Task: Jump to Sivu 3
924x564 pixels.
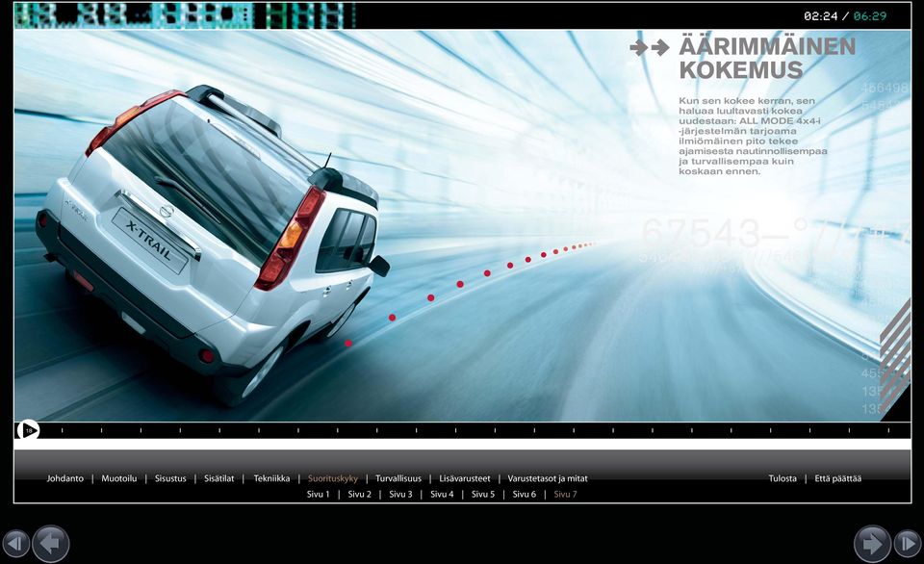Action: click(x=400, y=495)
